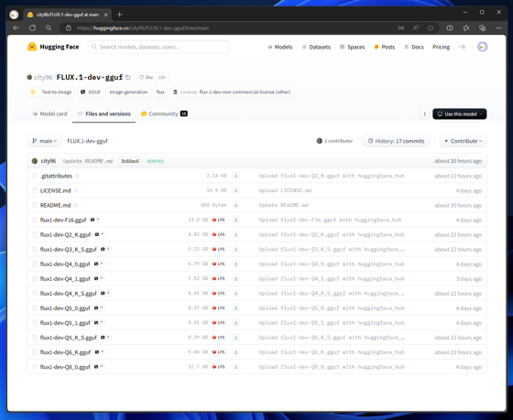Screen dimensions: 513x420
Task: Click the 1 contributor link
Action: [334, 141]
